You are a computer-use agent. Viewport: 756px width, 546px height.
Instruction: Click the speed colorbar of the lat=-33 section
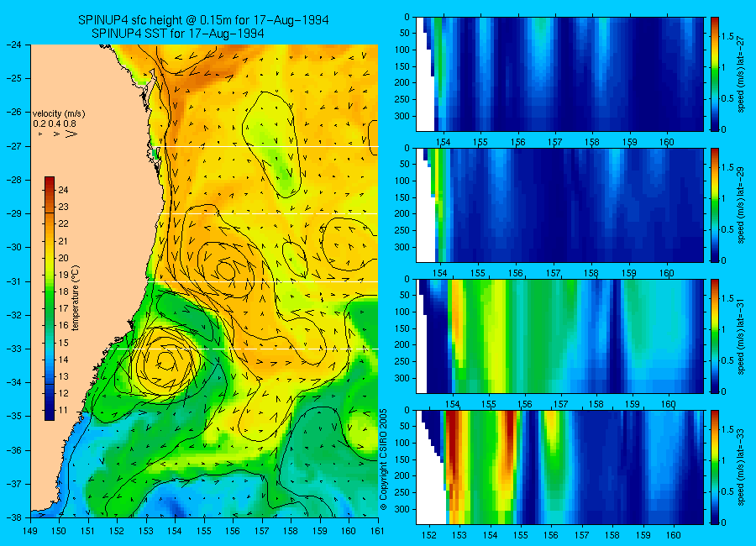point(715,467)
